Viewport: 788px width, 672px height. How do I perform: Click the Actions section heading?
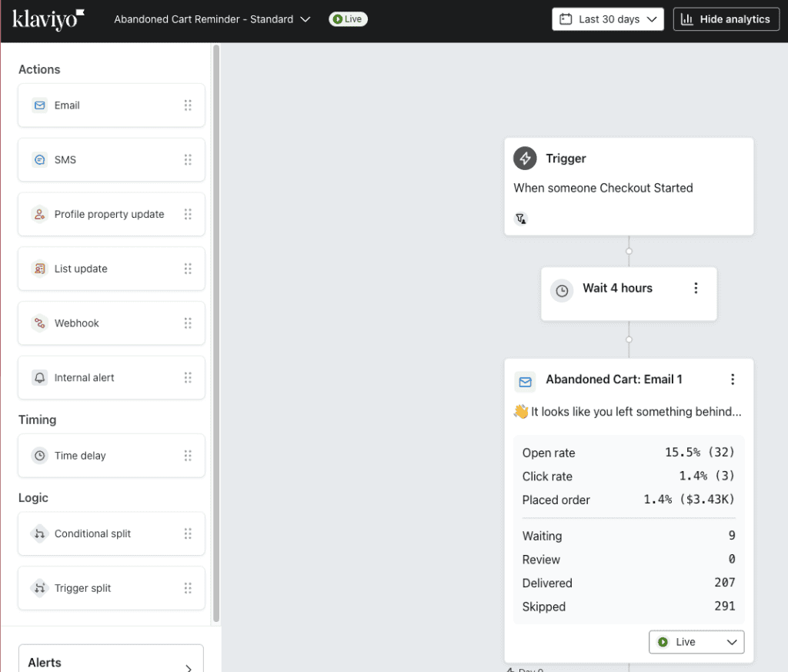coord(39,69)
